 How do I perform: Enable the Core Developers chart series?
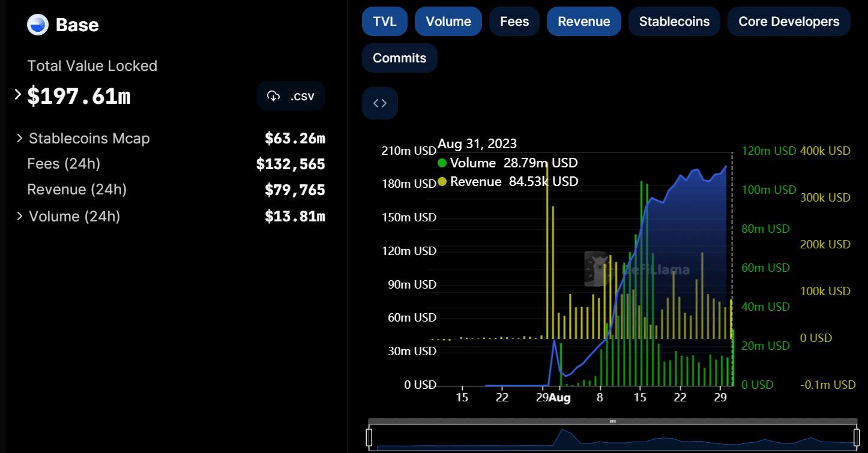pos(789,22)
